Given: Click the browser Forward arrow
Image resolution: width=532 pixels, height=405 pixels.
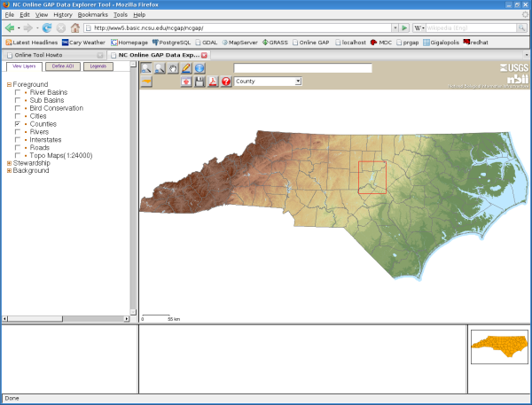Looking at the screenshot, I should [x=28, y=27].
